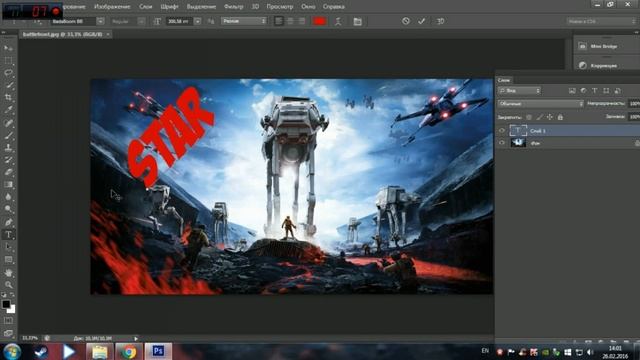The image size is (640, 360).
Task: Select the Magic Wand tool
Action: 8,85
